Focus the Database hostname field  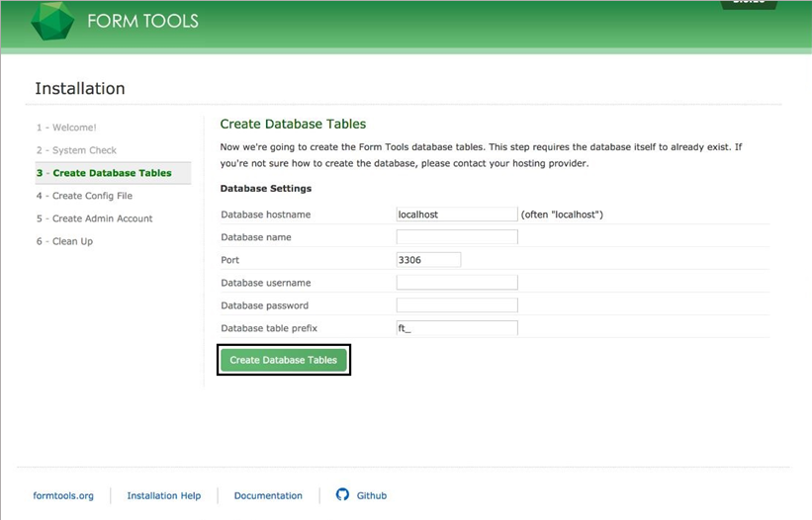point(457,215)
